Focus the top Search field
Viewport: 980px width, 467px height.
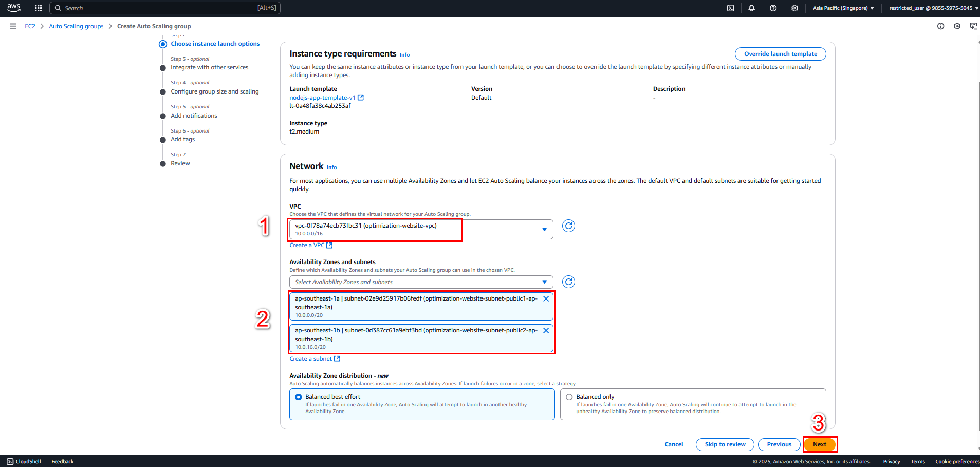(x=165, y=8)
